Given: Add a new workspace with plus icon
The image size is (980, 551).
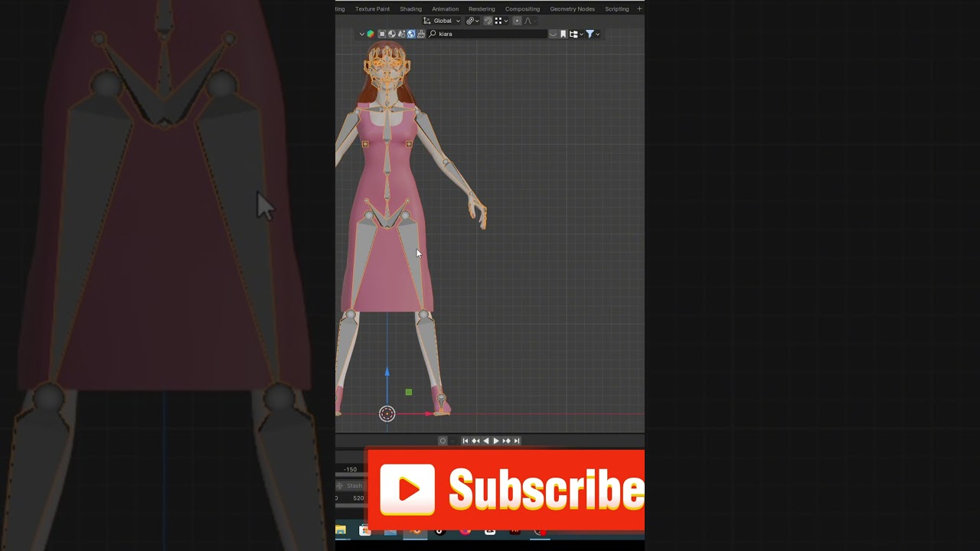Looking at the screenshot, I should point(639,9).
